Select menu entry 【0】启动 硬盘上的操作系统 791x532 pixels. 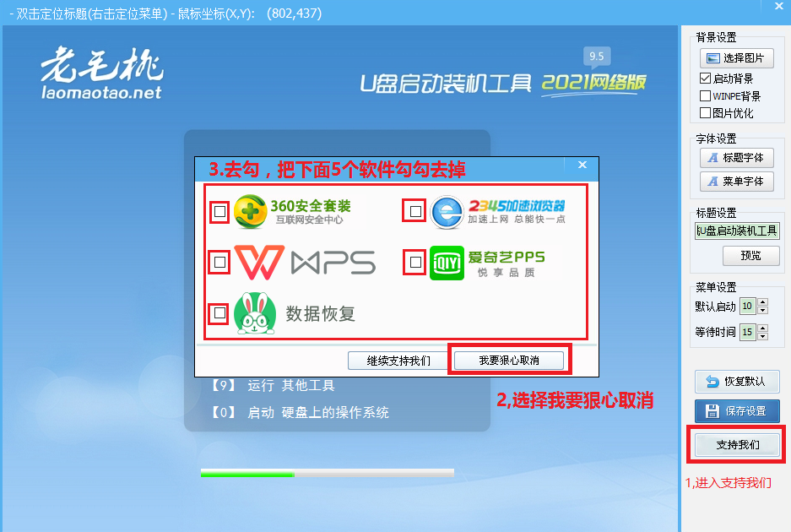pyautogui.click(x=299, y=413)
